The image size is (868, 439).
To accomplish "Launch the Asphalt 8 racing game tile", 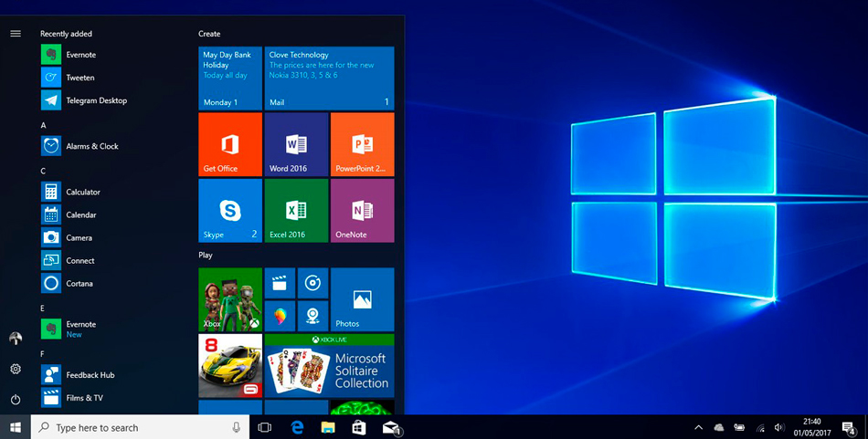I will tap(230, 365).
